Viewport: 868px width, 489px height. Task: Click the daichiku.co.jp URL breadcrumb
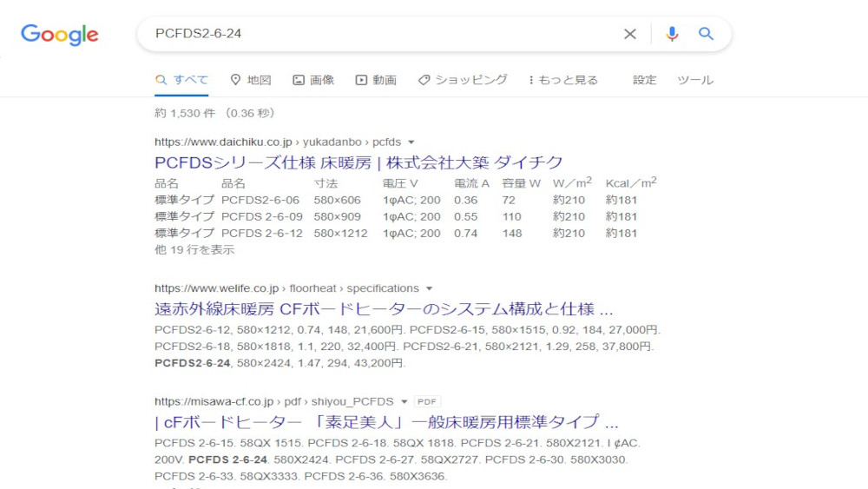click(x=278, y=142)
